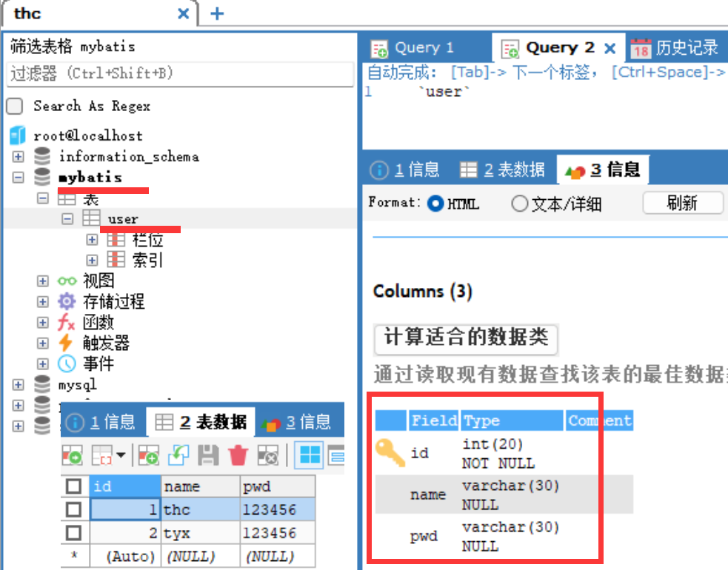
Task: Click the mybatis database icon
Action: click(42, 177)
